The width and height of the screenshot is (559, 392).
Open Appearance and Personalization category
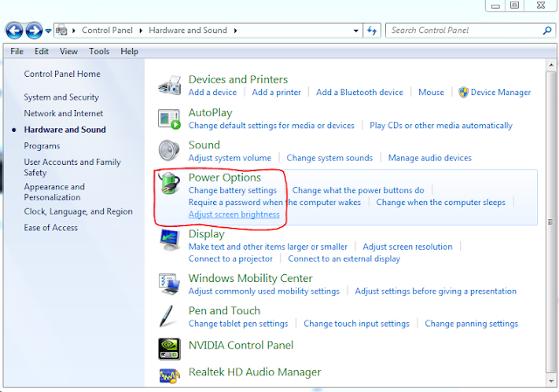pos(54,192)
